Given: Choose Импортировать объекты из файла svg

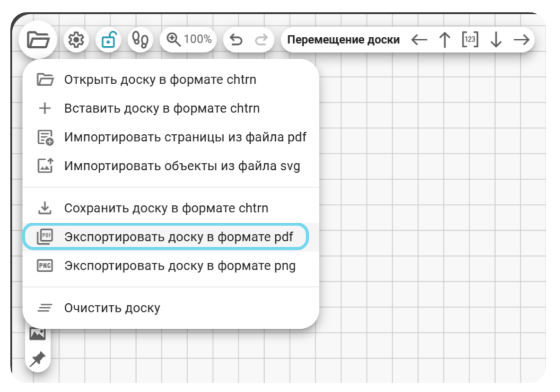Looking at the screenshot, I should [171, 166].
